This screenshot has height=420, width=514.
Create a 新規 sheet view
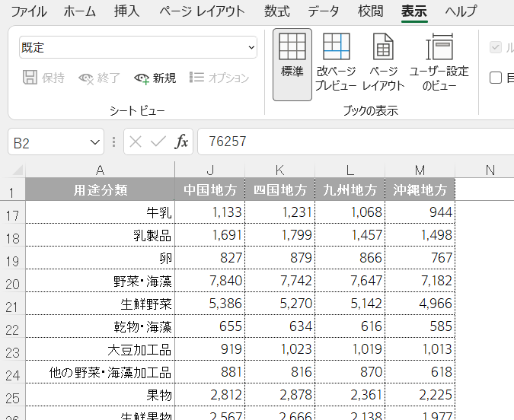point(155,78)
